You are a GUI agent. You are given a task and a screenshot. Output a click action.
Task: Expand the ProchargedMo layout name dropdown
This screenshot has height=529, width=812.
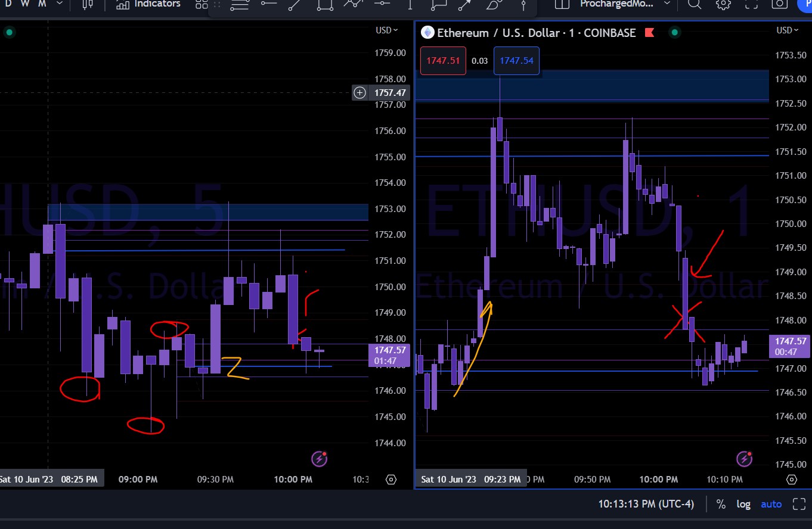point(667,4)
